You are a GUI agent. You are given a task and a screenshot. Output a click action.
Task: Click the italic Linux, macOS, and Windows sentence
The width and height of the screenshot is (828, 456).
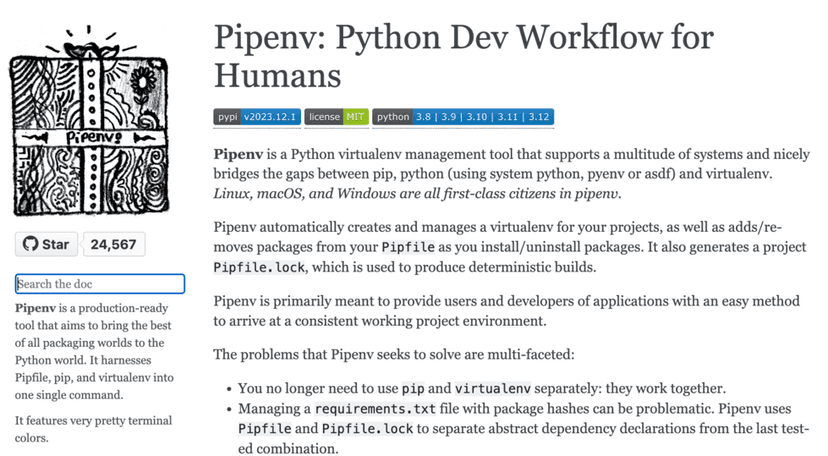(417, 193)
